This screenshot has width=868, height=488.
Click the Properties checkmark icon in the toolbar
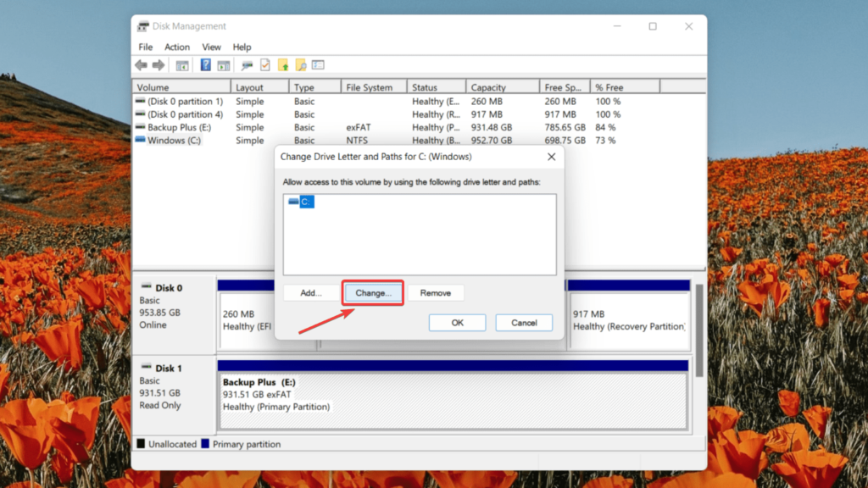(x=264, y=65)
